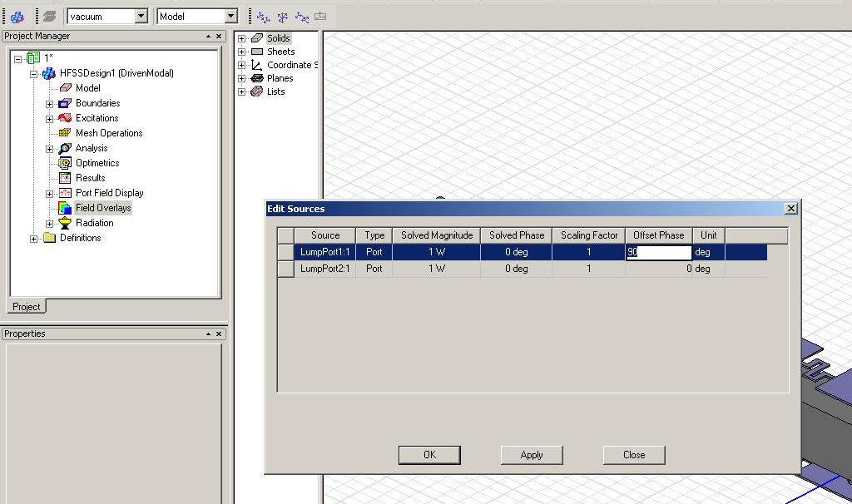Click the Scaling Factor column header

[589, 235]
